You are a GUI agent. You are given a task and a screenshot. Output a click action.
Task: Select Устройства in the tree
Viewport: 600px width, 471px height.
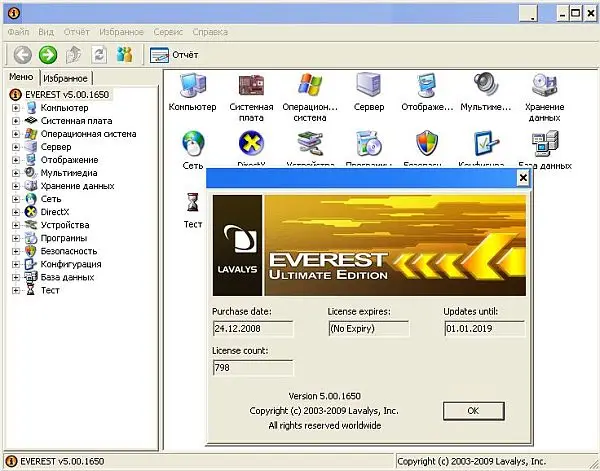tap(65, 225)
